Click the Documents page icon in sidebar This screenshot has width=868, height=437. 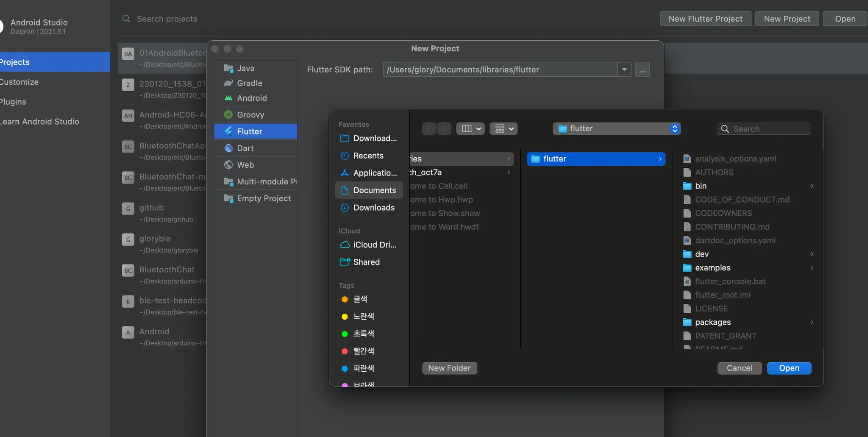point(345,190)
